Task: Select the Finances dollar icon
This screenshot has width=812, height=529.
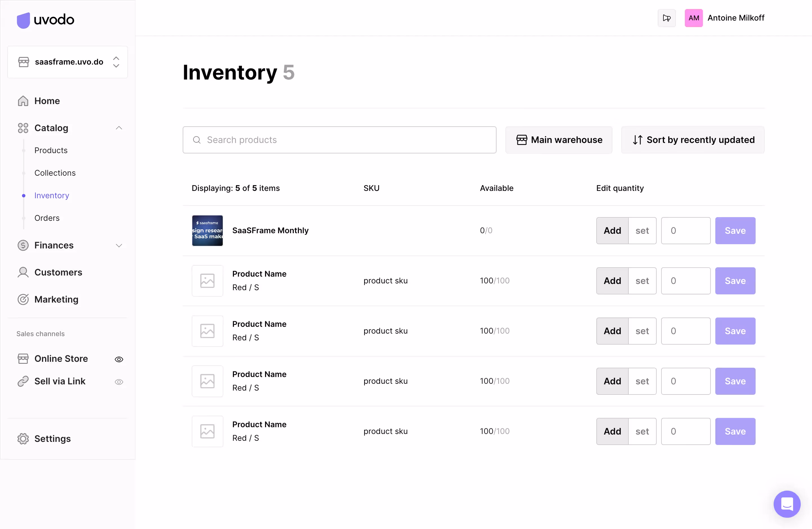Action: [23, 245]
